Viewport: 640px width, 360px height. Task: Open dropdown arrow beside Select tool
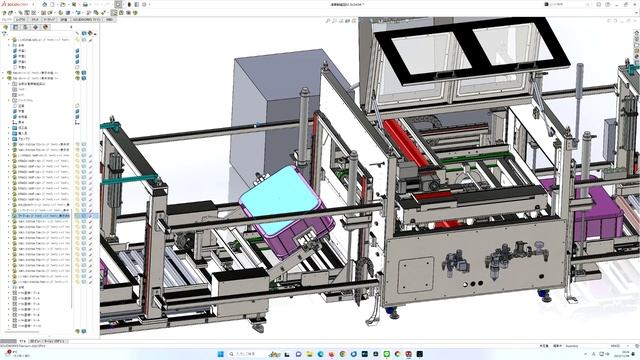point(123,4)
